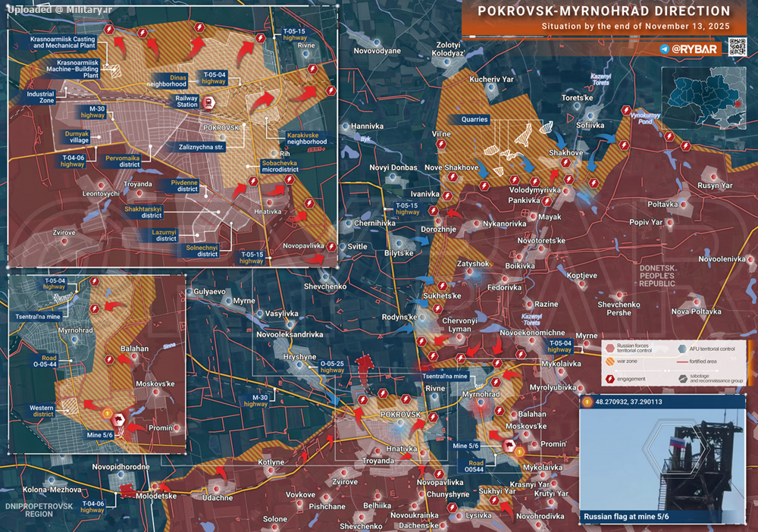Image resolution: width=758 pixels, height=532 pixels.
Task: Select the sabotage and reconnaissance group legend icon
Action: [x=684, y=378]
